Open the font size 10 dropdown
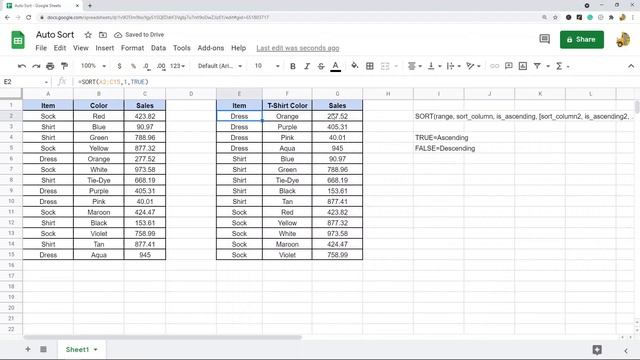The height and width of the screenshot is (360, 640). coord(267,66)
